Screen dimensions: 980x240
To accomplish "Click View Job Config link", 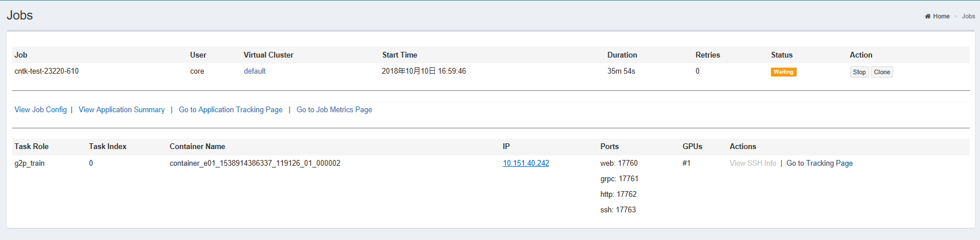I will point(41,109).
